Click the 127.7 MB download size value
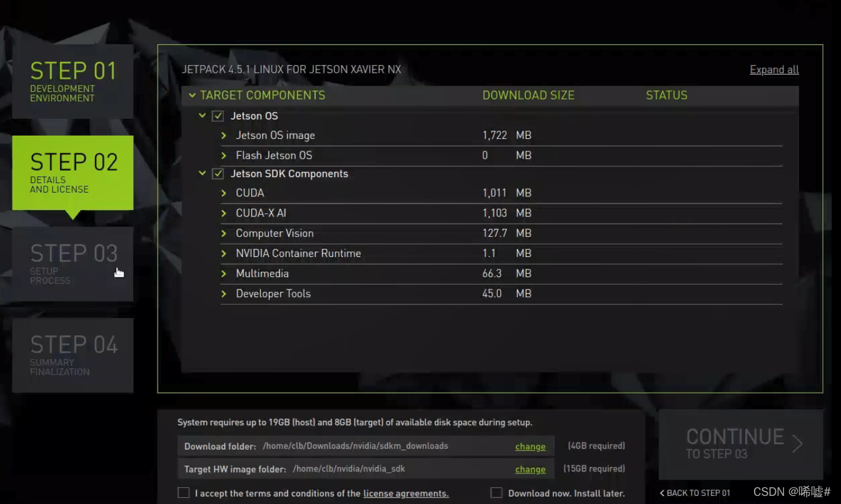 507,233
